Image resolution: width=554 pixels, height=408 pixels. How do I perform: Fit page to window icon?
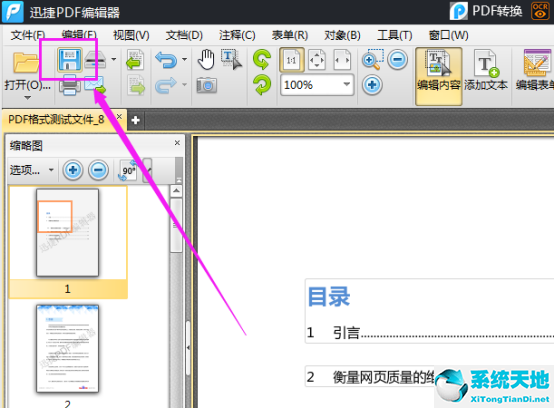click(x=317, y=60)
